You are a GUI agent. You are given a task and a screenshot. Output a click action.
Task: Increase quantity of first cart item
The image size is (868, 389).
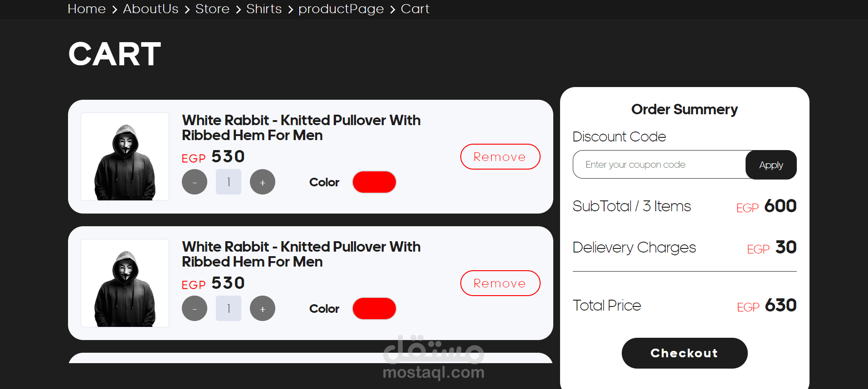click(x=263, y=182)
